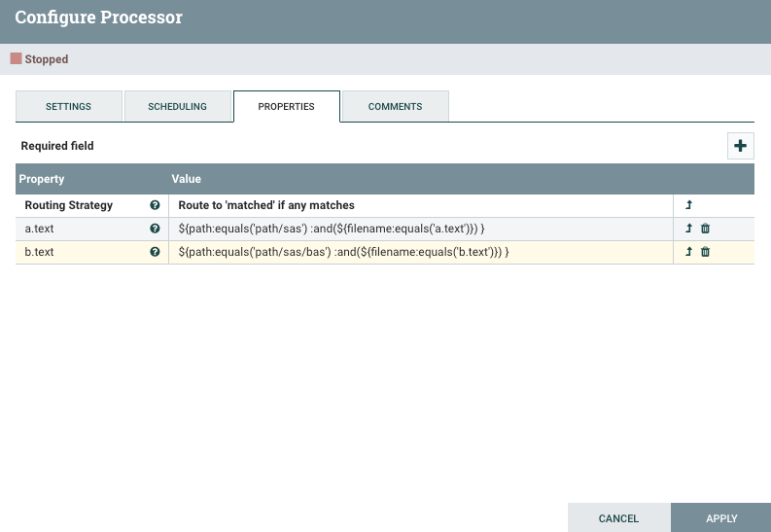Image resolution: width=771 pixels, height=532 pixels.
Task: Click the arrow icon in a.text row
Action: coord(689,229)
